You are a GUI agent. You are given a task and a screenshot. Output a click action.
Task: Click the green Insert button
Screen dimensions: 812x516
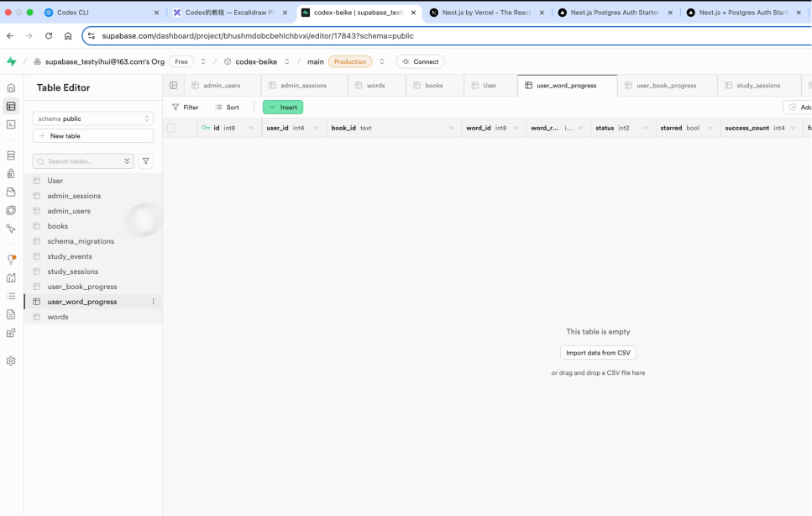pos(283,108)
